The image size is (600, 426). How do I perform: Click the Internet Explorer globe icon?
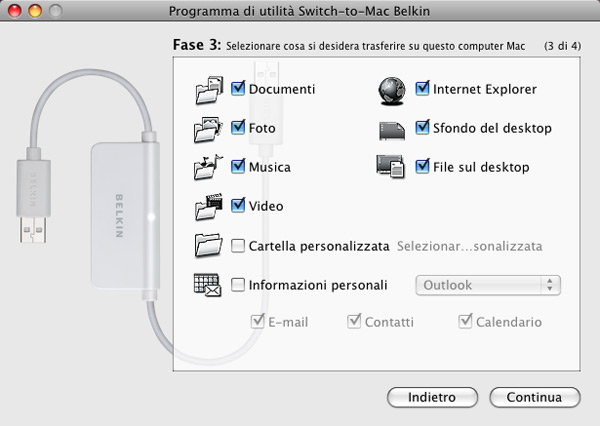390,90
